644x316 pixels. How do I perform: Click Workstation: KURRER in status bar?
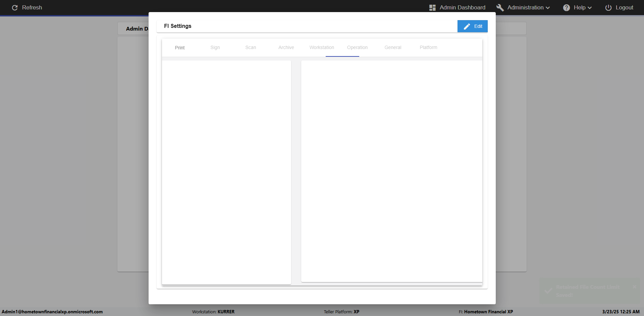click(213, 312)
